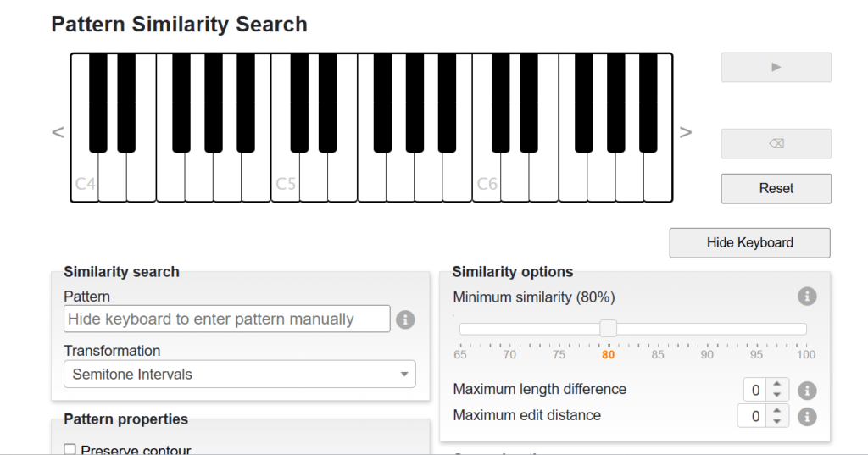Screen dimensions: 868x455
Task: Show info for Maximum length difference
Action: point(807,391)
